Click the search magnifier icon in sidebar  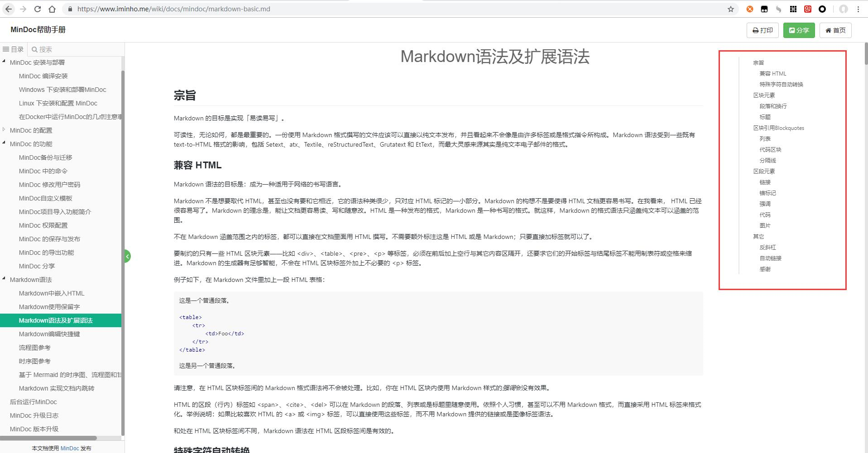(x=35, y=49)
